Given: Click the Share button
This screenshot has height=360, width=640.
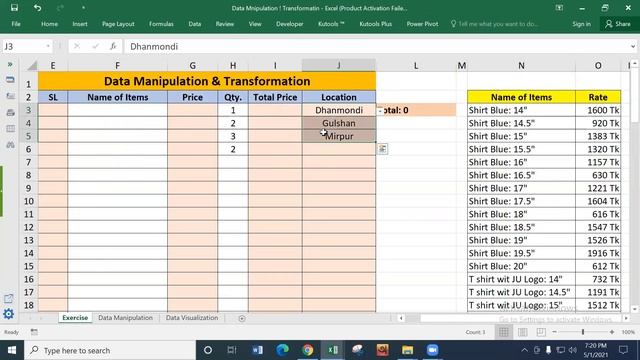Looking at the screenshot, I should tap(618, 24).
